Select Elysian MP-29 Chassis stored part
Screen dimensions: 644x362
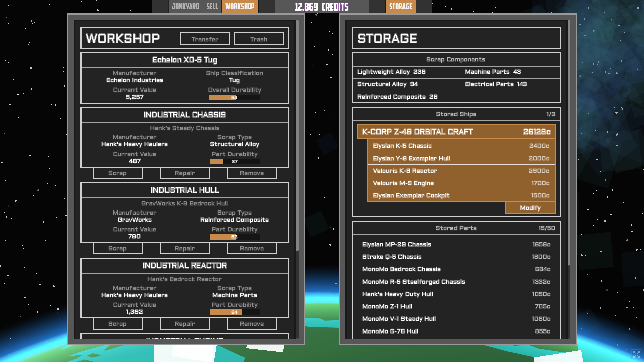click(x=456, y=244)
